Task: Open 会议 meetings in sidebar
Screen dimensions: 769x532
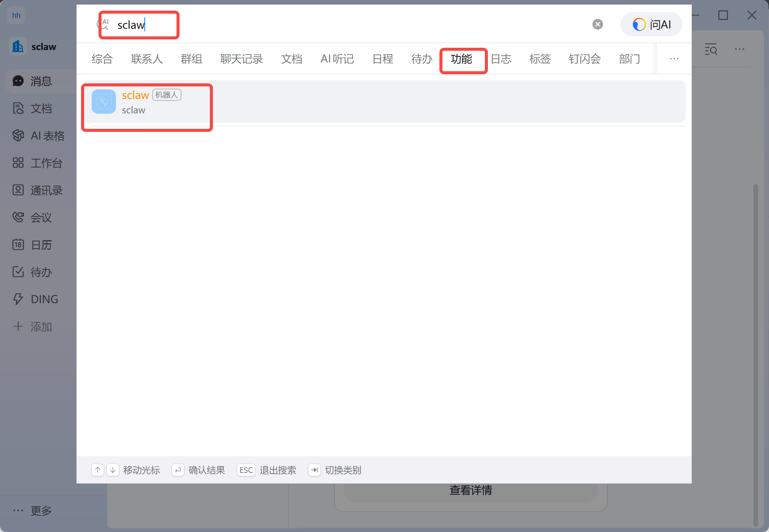Action: 41,217
